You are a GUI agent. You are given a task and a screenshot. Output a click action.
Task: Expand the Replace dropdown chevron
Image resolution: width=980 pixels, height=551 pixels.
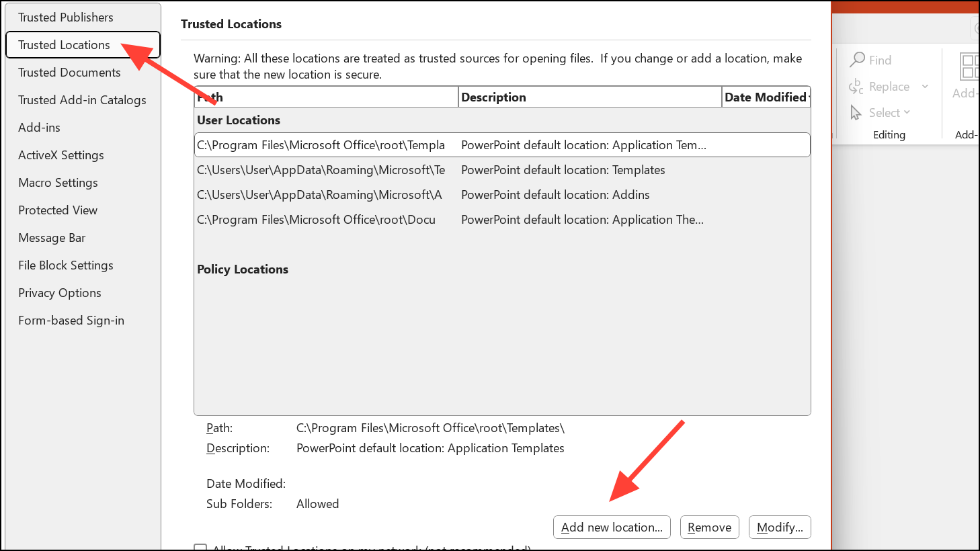(x=925, y=87)
